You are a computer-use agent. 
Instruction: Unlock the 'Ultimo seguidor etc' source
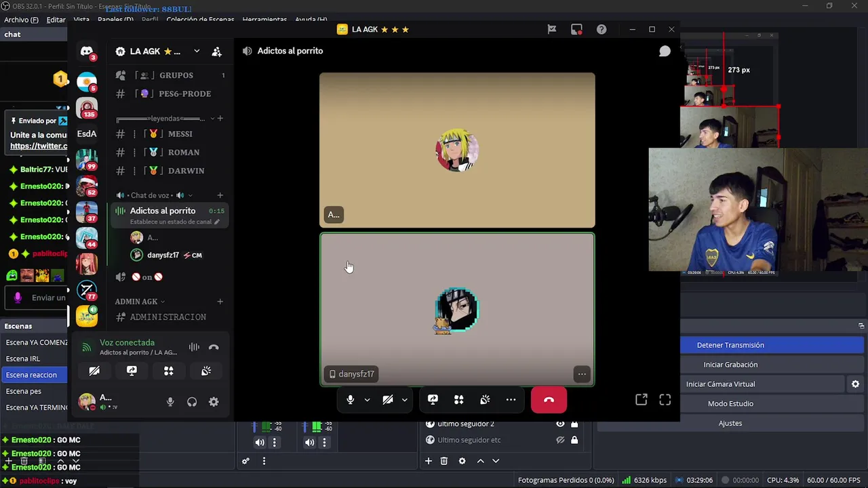coord(574,440)
